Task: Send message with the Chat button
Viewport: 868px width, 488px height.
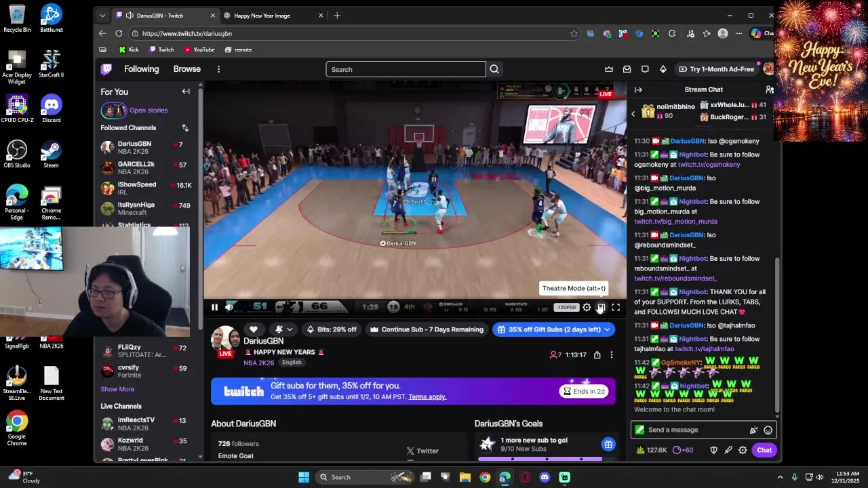Action: 764,450
